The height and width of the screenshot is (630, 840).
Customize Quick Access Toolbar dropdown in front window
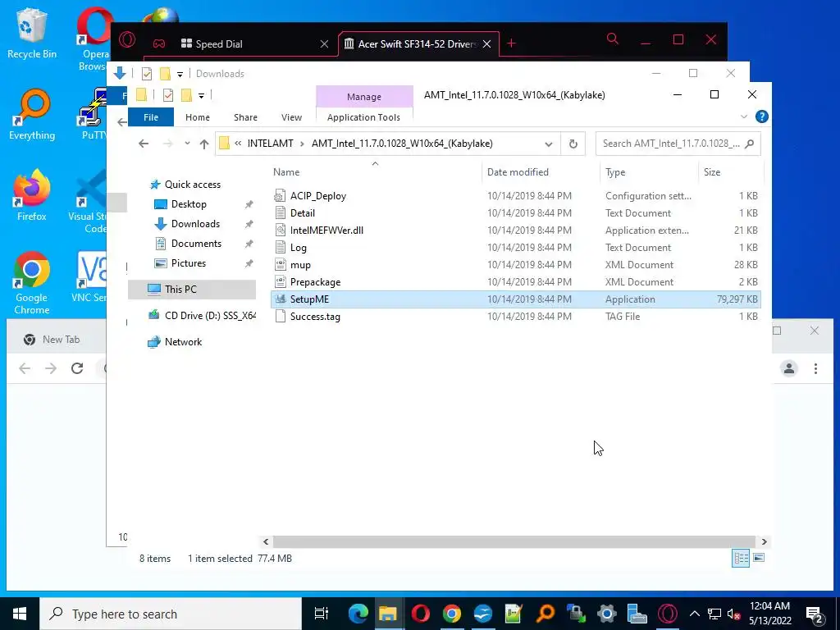point(202,96)
